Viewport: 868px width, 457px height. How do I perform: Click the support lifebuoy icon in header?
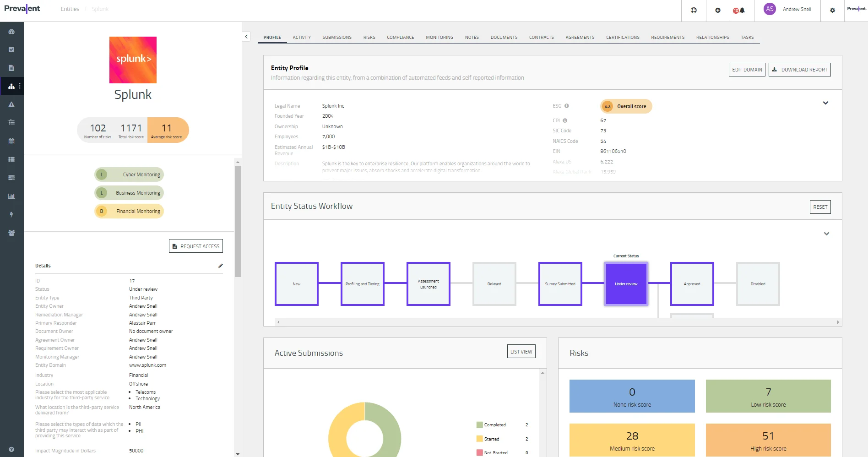coord(694,10)
